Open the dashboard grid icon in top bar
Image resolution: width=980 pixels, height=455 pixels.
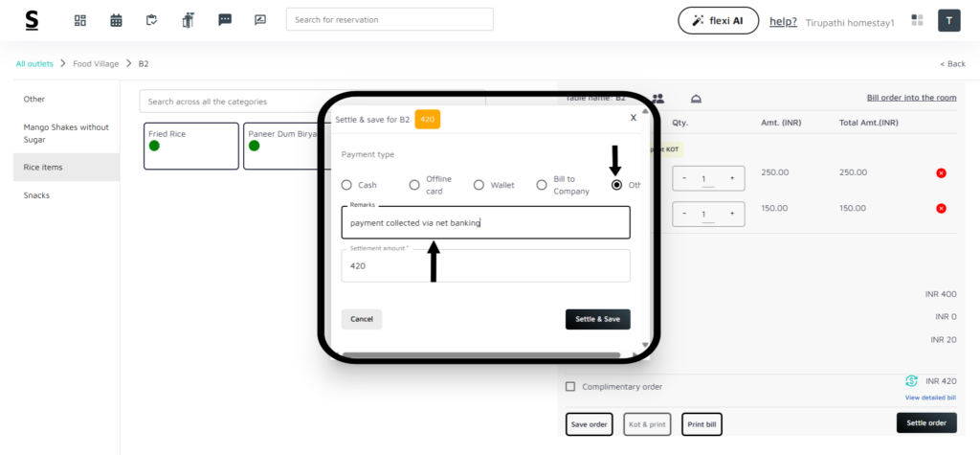click(x=80, y=20)
